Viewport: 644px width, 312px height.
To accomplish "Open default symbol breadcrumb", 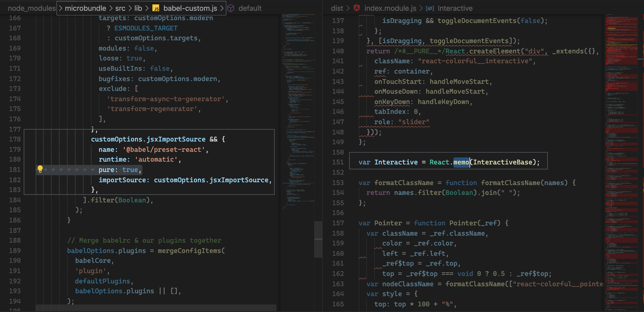I will (x=250, y=8).
